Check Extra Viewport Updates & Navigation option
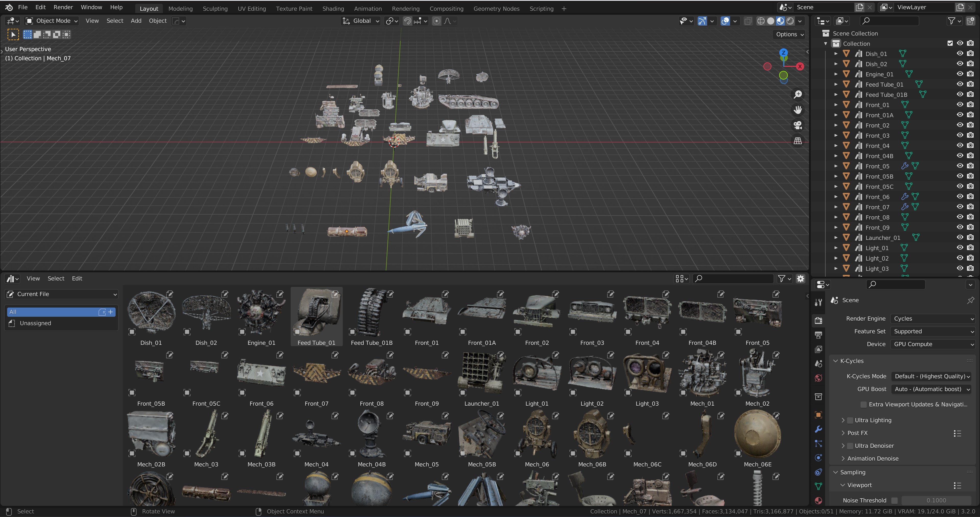Viewport: 980px width, 517px height. click(863, 404)
